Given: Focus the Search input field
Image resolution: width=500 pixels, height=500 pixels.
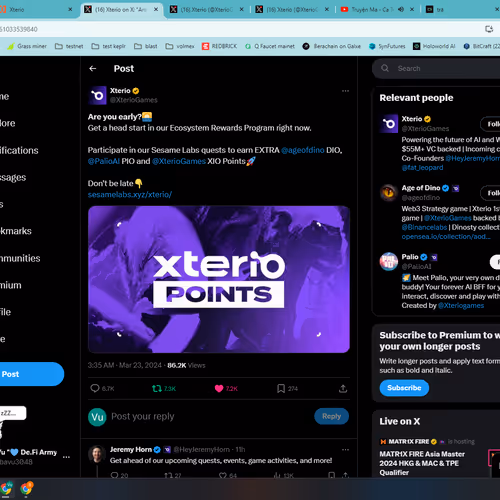Looking at the screenshot, I should point(440,69).
